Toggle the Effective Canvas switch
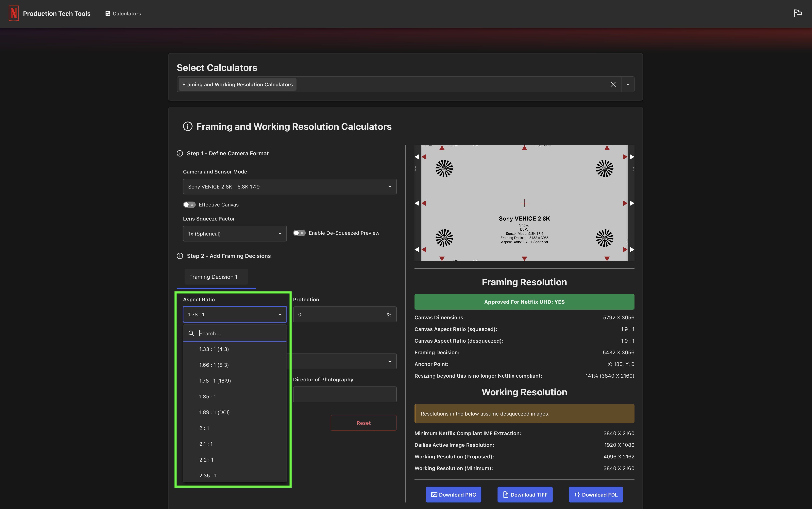Viewport: 812px width, 509px height. coord(189,205)
